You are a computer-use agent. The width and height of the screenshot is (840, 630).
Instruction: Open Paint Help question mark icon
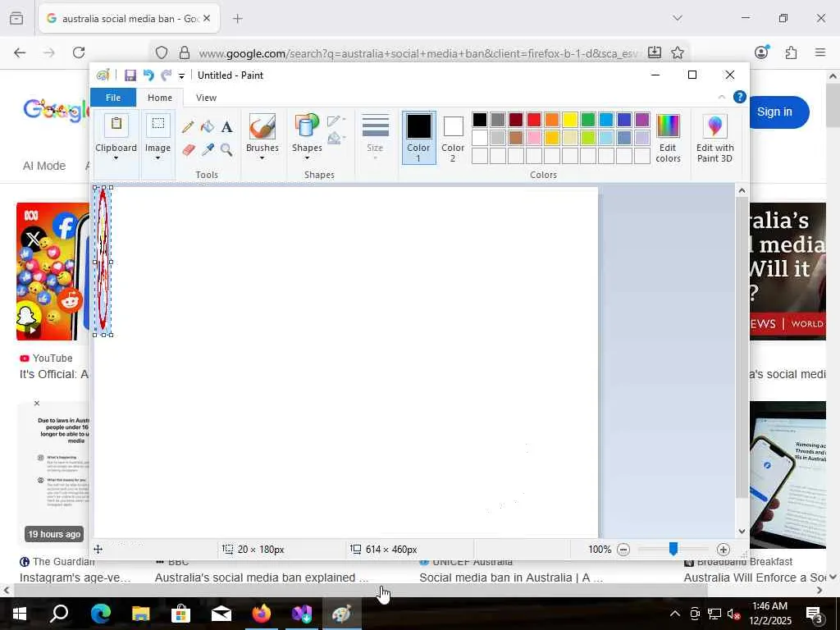[739, 97]
